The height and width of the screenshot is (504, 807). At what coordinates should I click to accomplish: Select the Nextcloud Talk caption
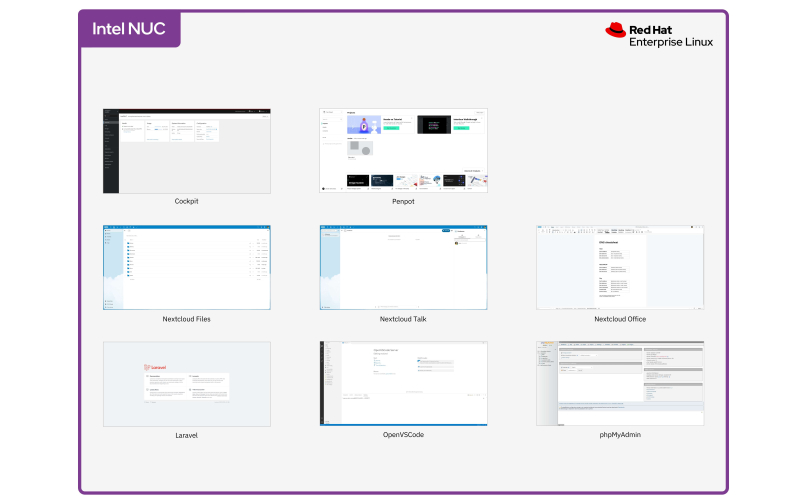(403, 319)
